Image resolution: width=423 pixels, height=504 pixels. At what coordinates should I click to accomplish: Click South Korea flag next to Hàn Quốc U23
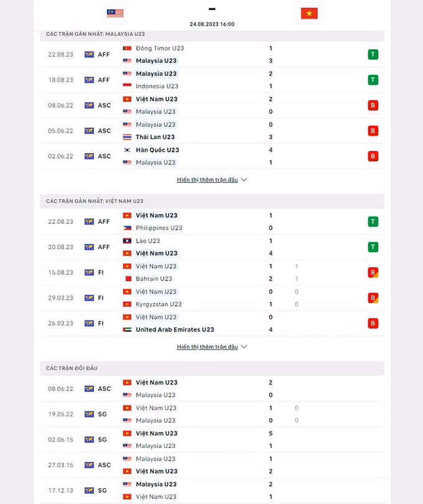pyautogui.click(x=127, y=150)
